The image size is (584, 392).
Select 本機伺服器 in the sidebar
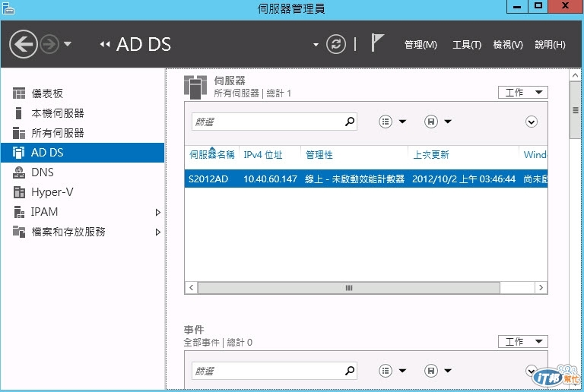click(83, 113)
